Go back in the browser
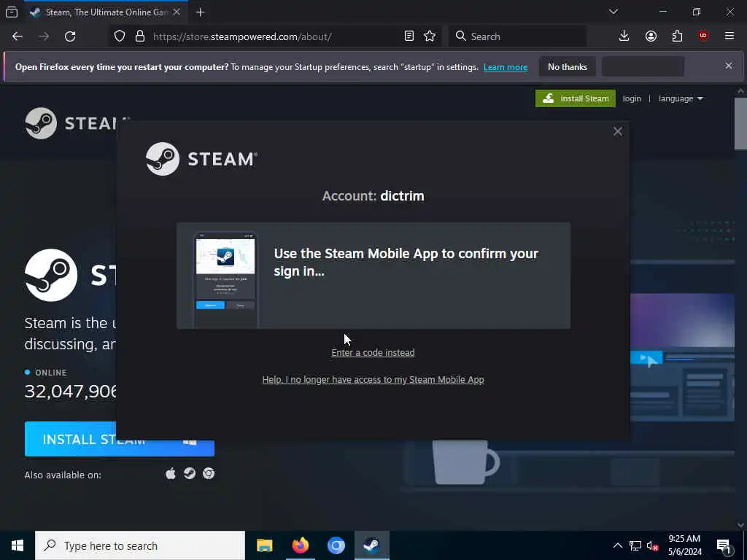This screenshot has width=747, height=560. pos(18,36)
